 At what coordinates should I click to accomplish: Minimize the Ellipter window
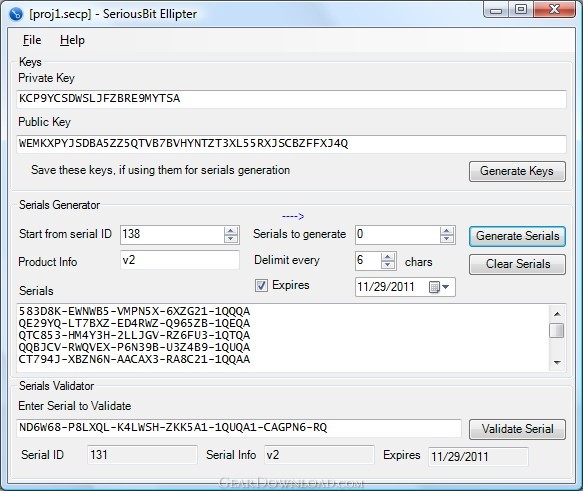point(496,10)
